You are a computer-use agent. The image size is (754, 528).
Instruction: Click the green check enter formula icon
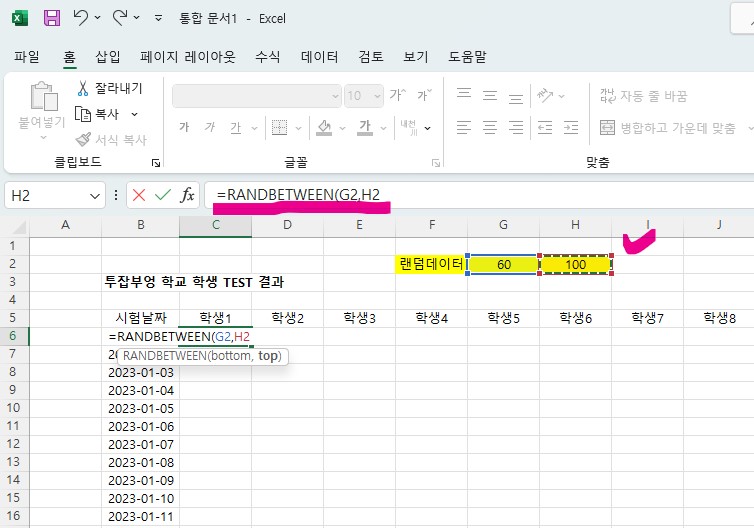[163, 195]
